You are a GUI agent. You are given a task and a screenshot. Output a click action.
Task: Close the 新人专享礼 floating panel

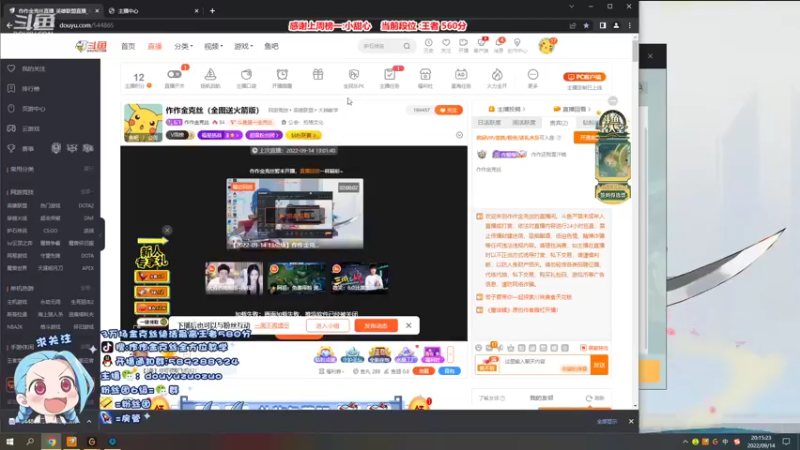pos(167,230)
